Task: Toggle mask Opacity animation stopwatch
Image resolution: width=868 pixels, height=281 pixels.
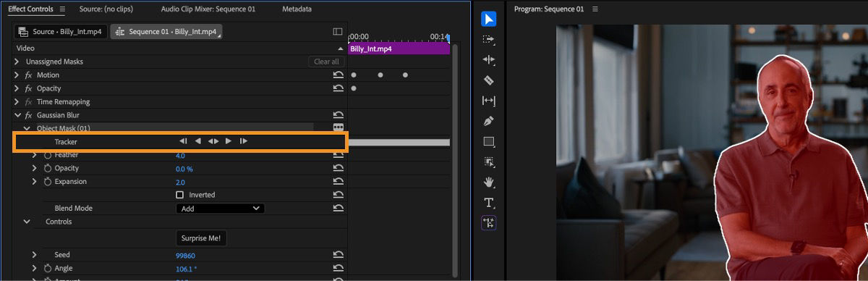Action: [x=48, y=168]
